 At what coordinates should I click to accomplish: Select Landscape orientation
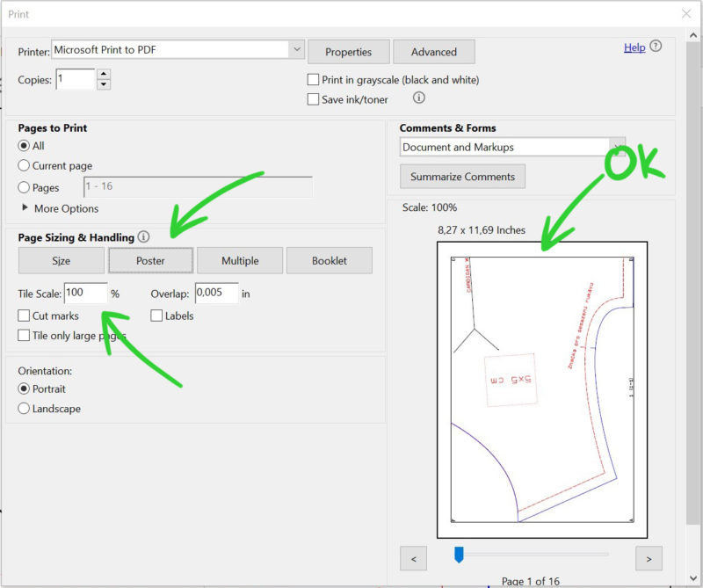point(24,408)
